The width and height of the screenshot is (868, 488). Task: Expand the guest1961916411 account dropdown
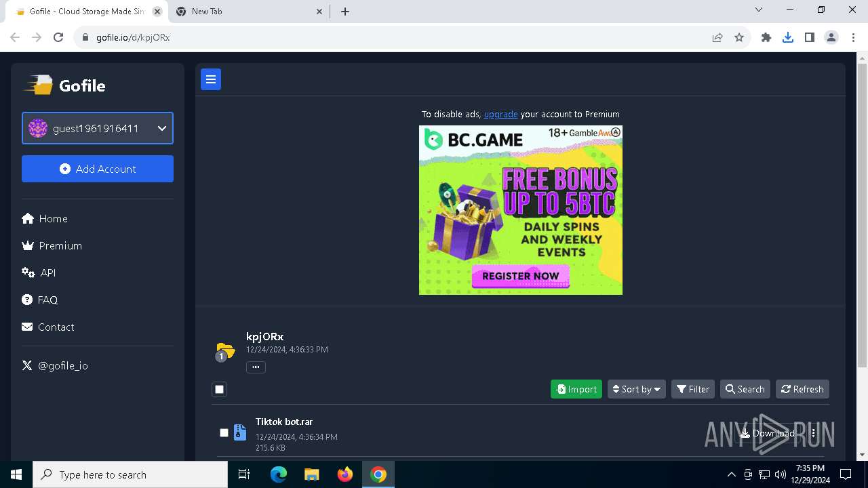pos(98,128)
